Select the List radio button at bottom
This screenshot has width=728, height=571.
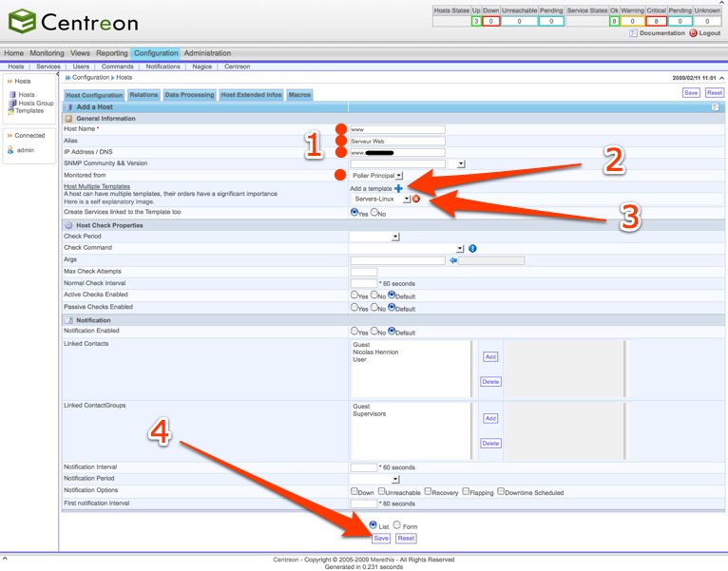click(x=373, y=524)
